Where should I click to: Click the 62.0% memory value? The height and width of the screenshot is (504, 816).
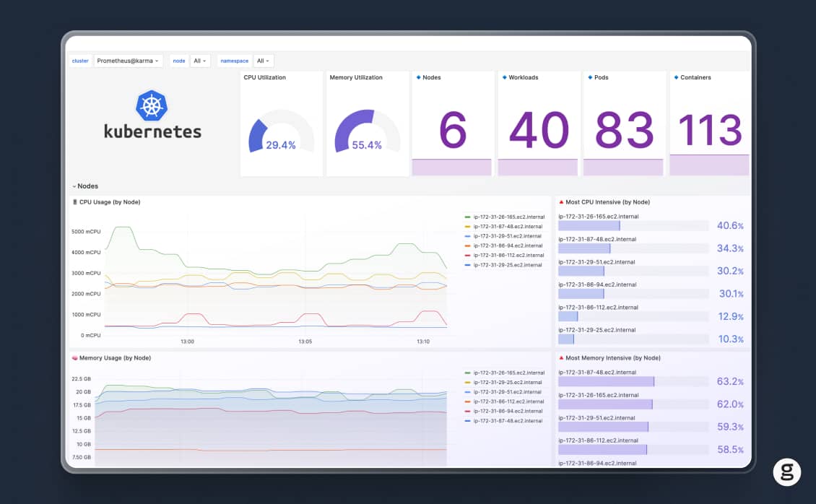tap(730, 404)
